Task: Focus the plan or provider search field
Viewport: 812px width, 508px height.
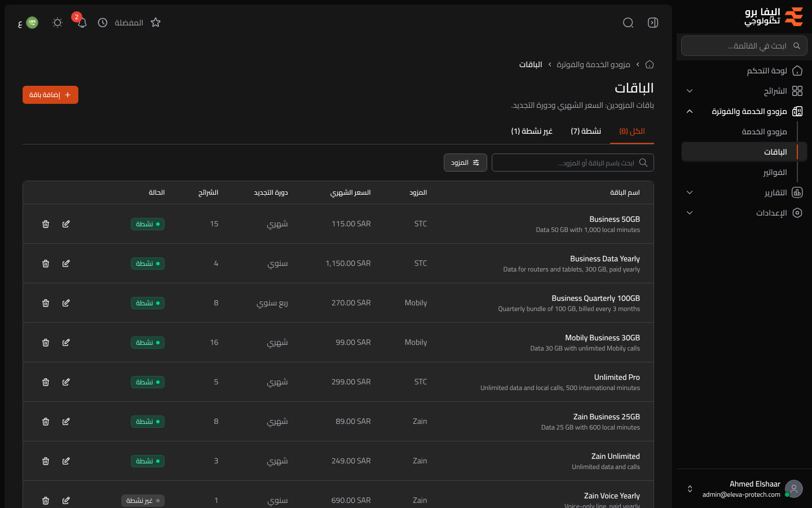Action: [573, 163]
